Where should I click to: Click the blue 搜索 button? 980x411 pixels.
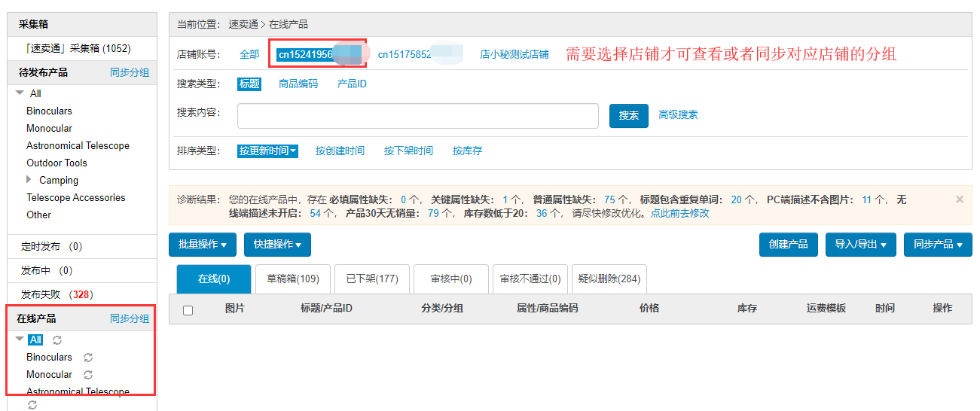coord(628,116)
